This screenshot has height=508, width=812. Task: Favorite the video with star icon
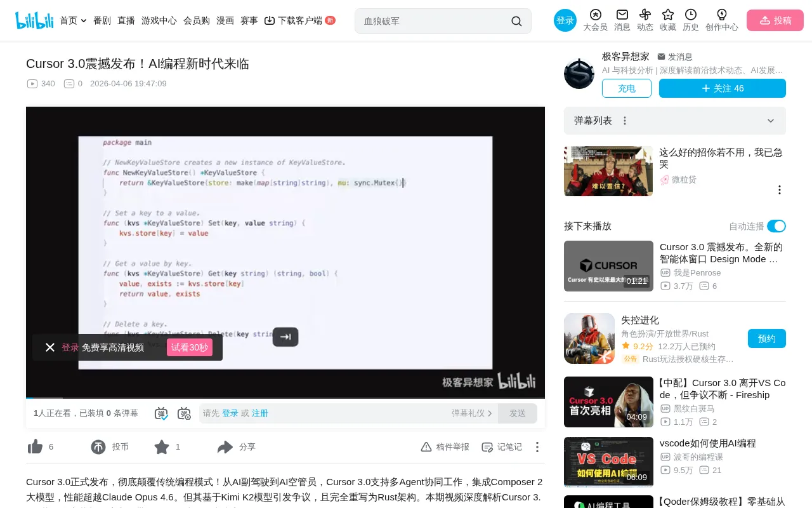coord(162,447)
